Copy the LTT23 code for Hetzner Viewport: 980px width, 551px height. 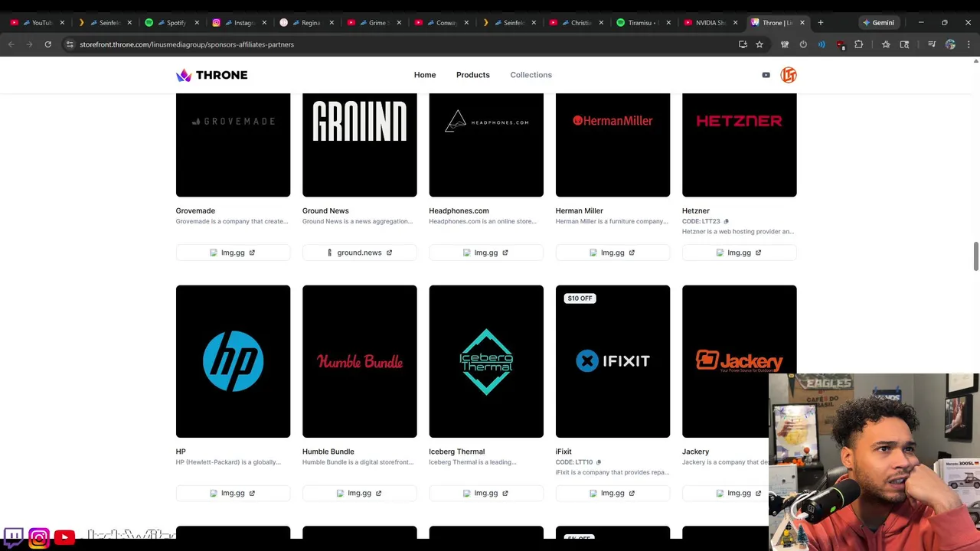pos(726,222)
